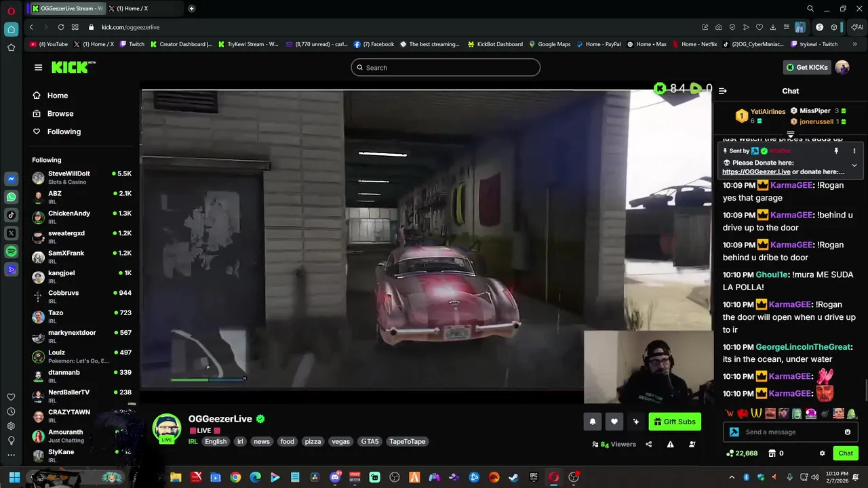
Task: Open SteveWillDoIt followed channel
Action: [81, 178]
